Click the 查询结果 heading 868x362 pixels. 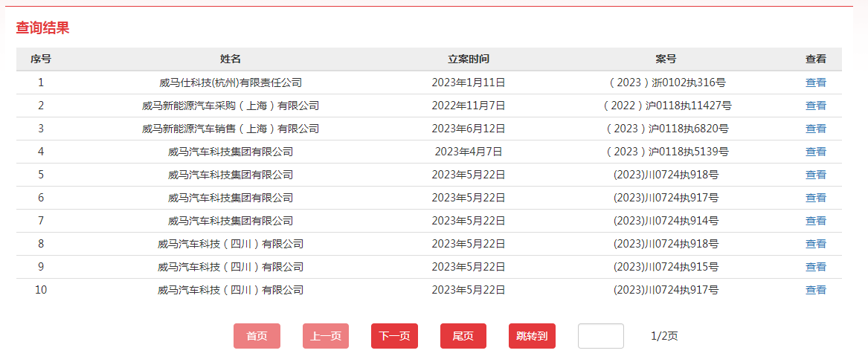click(42, 28)
